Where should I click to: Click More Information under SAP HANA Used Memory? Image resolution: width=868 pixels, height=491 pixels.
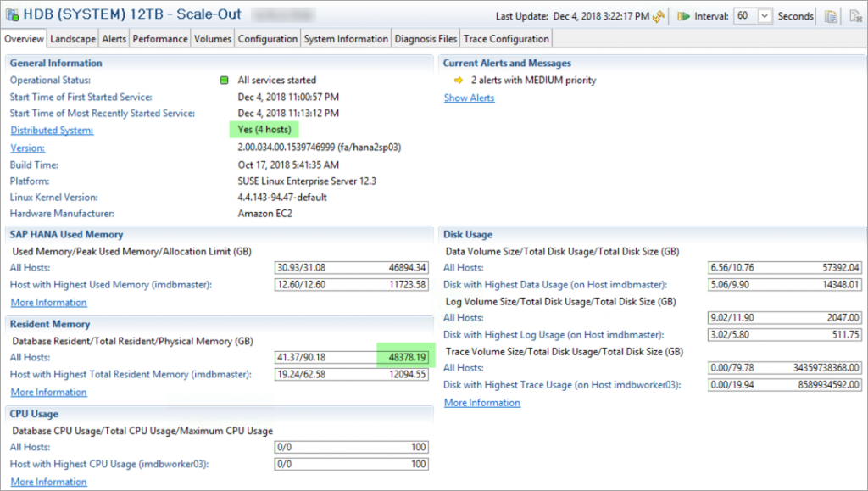pyautogui.click(x=48, y=302)
